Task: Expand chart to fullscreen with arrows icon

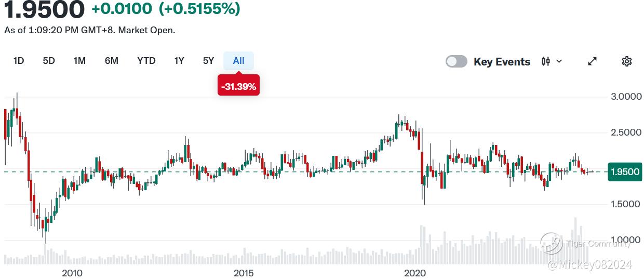Action: pos(592,61)
